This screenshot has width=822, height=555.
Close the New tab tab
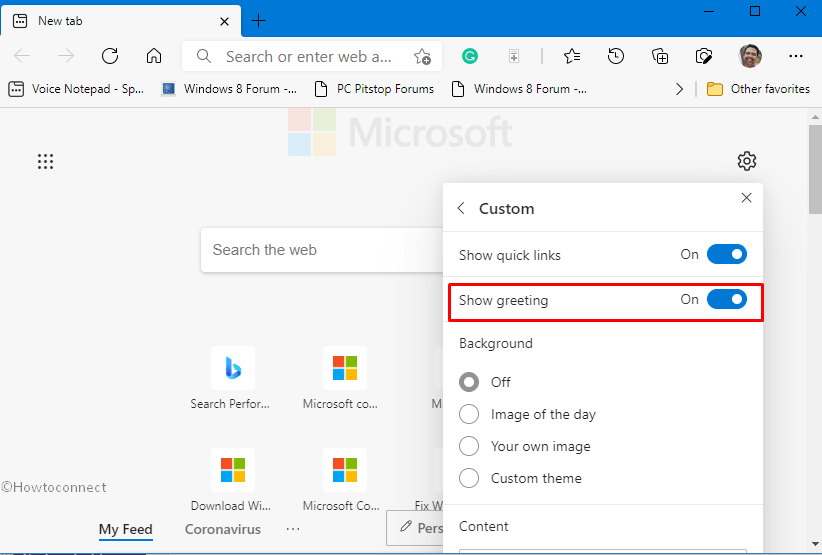(x=224, y=21)
